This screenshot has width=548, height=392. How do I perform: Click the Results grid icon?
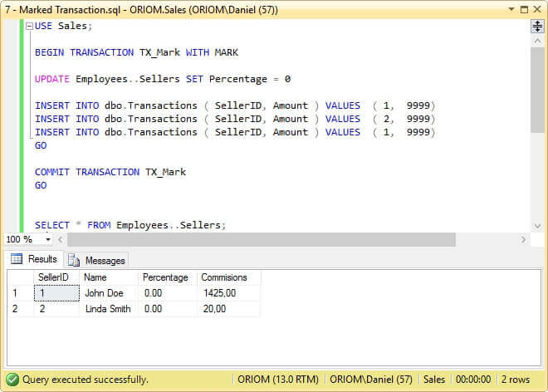tap(17, 259)
